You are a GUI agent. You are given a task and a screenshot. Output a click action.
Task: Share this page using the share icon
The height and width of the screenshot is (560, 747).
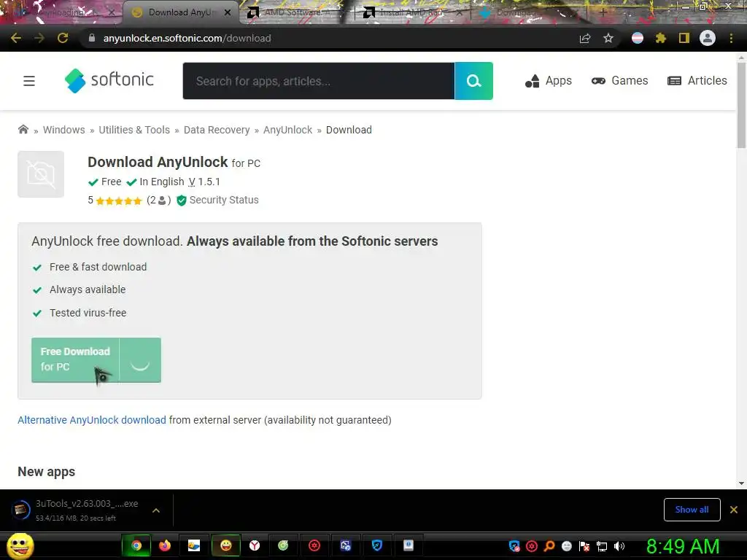tap(585, 38)
